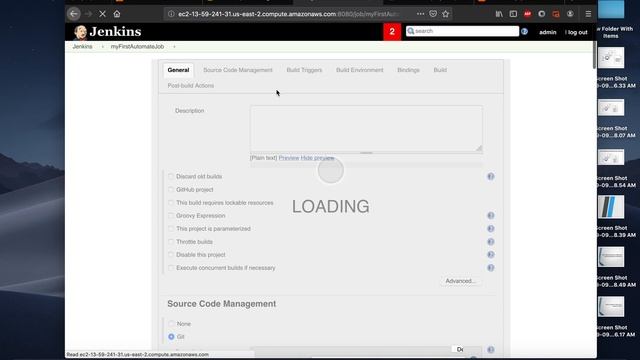Click the Firefox account icon
Viewport: 640px width, 360px height.
coord(570,14)
